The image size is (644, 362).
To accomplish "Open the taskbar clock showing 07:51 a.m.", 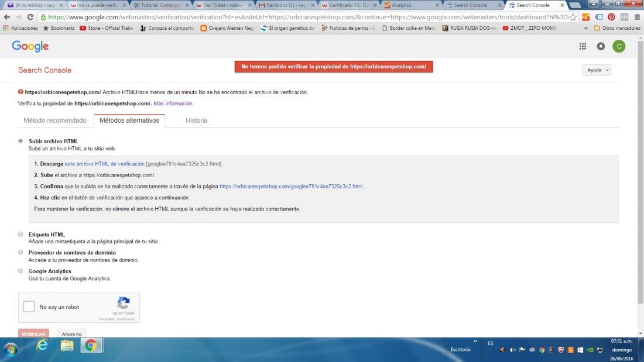I will (x=622, y=350).
